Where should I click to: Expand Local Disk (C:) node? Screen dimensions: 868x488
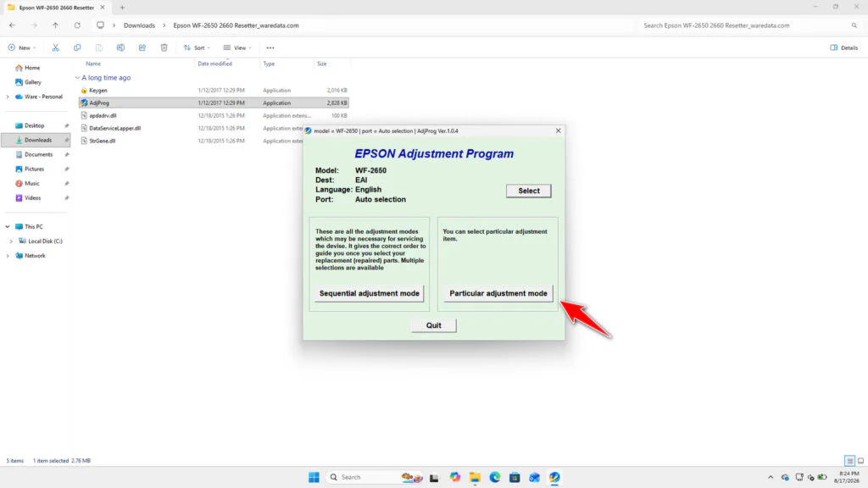11,241
